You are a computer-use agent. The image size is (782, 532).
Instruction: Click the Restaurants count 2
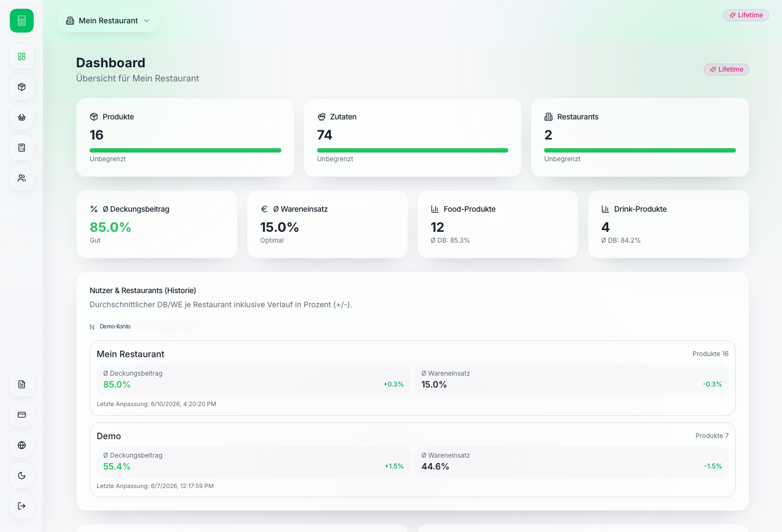[x=548, y=135]
